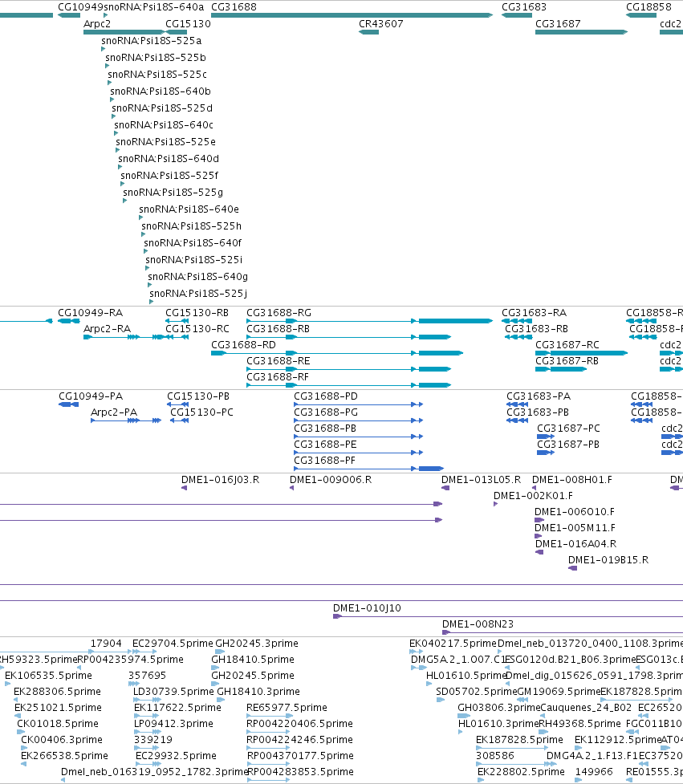The image size is (683, 784).
Task: Select snoRNA:Psi18S-525c feature label
Action: (157, 75)
